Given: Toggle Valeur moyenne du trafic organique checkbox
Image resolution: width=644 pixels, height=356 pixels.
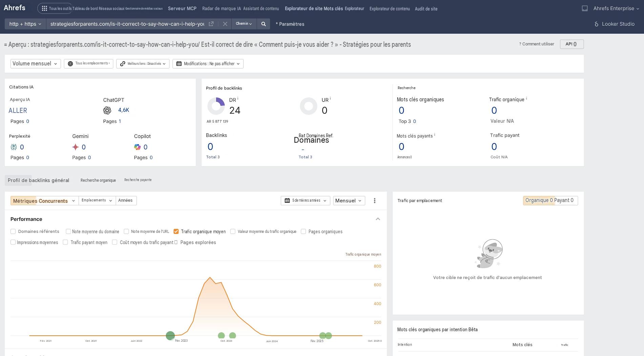Looking at the screenshot, I should point(233,232).
